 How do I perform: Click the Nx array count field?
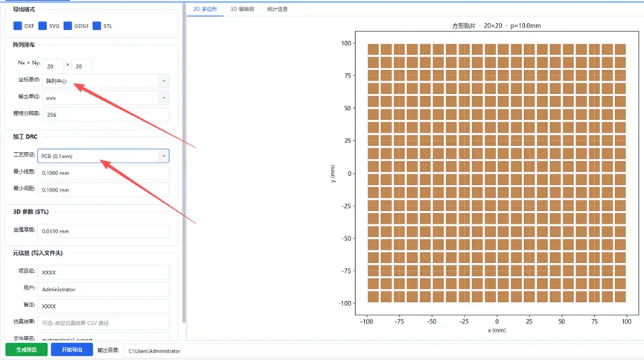click(x=54, y=66)
